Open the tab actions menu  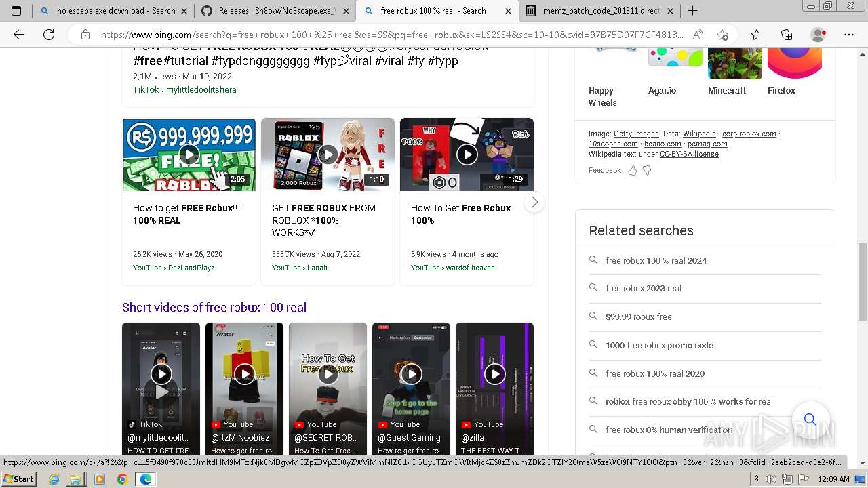coord(16,11)
